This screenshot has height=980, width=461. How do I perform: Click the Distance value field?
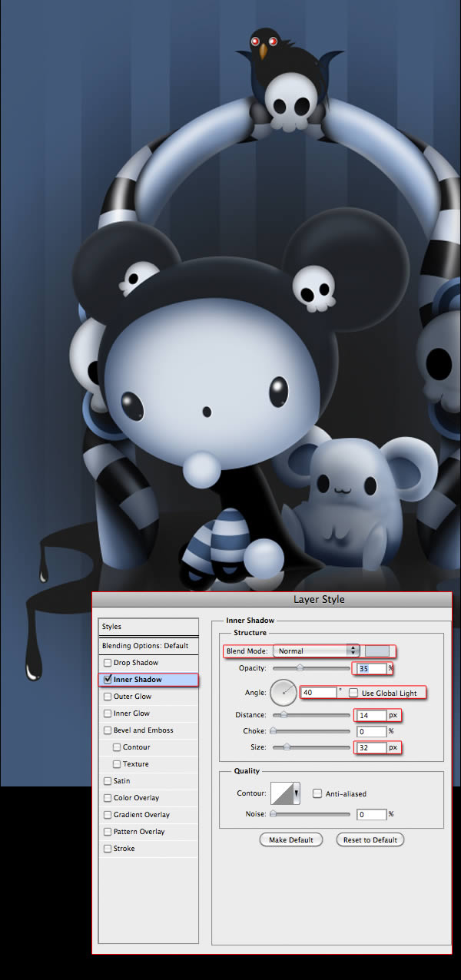point(370,715)
